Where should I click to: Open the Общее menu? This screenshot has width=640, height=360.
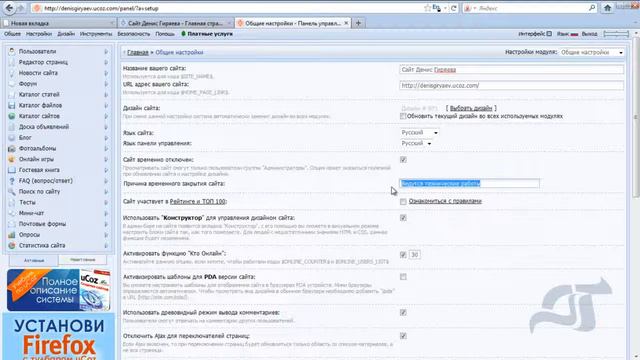12,34
